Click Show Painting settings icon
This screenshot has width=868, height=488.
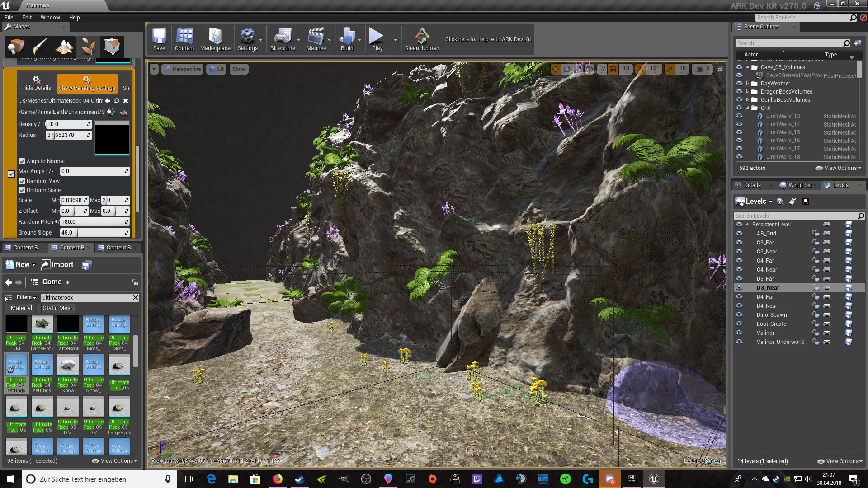click(x=87, y=84)
